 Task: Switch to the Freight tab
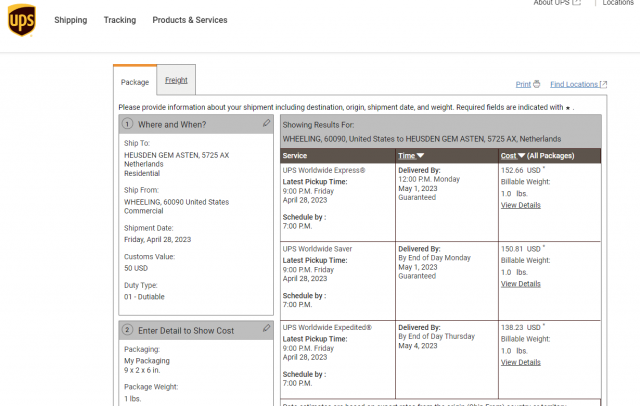click(176, 80)
